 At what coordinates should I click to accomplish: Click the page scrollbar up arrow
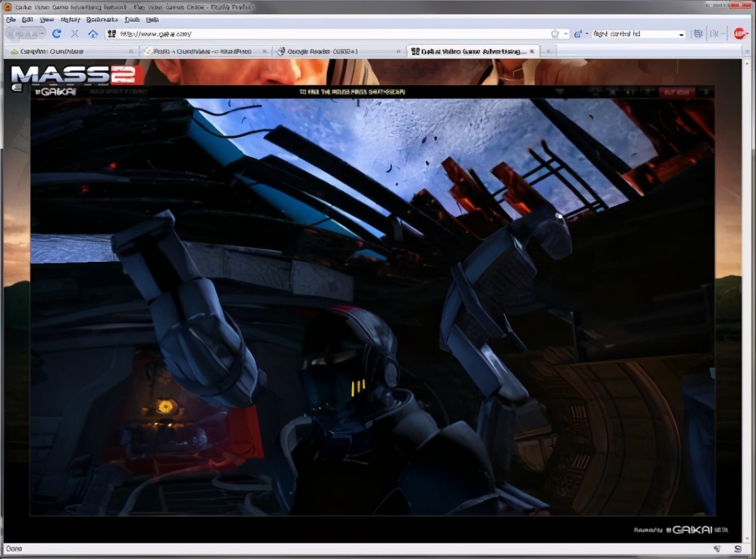click(747, 63)
